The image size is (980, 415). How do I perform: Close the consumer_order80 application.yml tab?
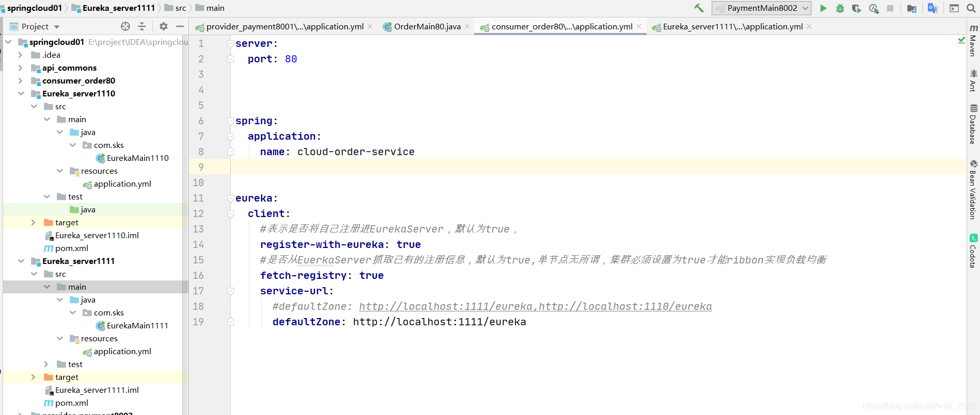coord(639,26)
